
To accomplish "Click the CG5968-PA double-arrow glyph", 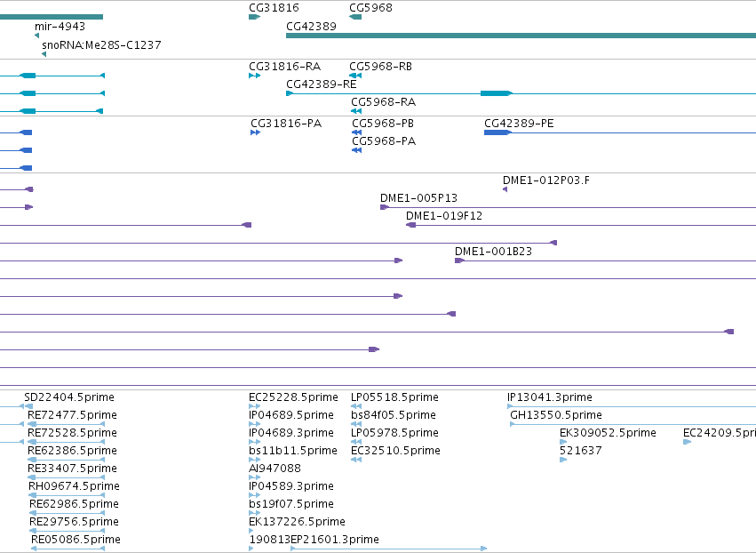I will click(x=357, y=150).
